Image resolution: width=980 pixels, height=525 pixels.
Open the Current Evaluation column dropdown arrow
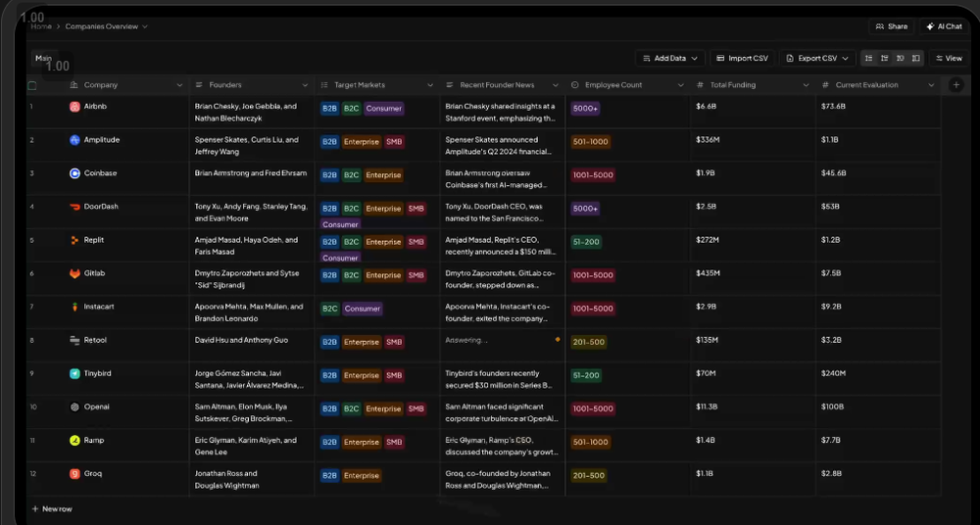pyautogui.click(x=931, y=85)
